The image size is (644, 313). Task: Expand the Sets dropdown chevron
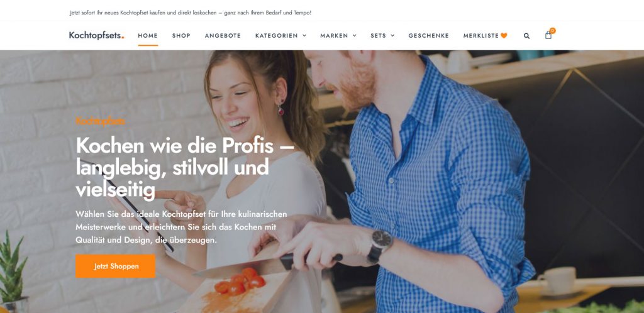pos(392,36)
